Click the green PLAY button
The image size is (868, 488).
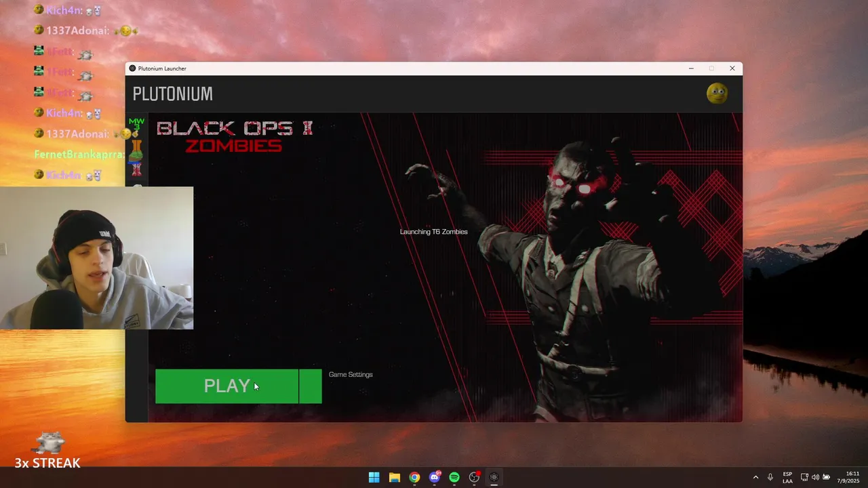[x=226, y=386]
